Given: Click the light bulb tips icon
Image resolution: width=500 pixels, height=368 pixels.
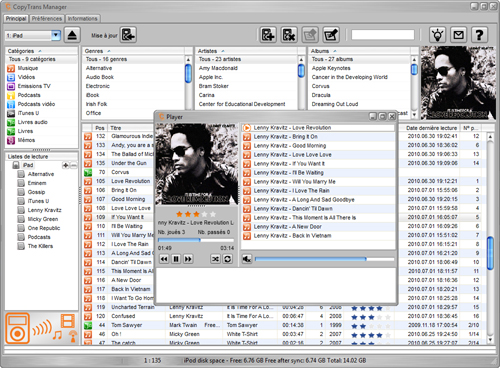Looking at the screenshot, I should pos(438,35).
